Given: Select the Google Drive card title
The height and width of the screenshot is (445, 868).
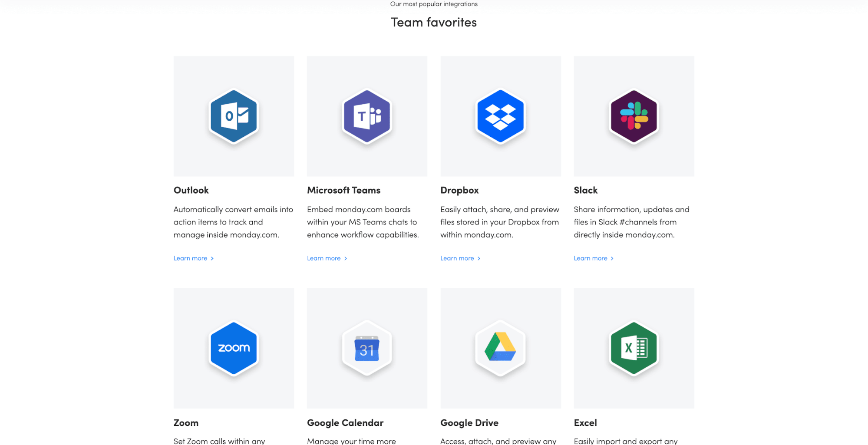Looking at the screenshot, I should (x=469, y=423).
